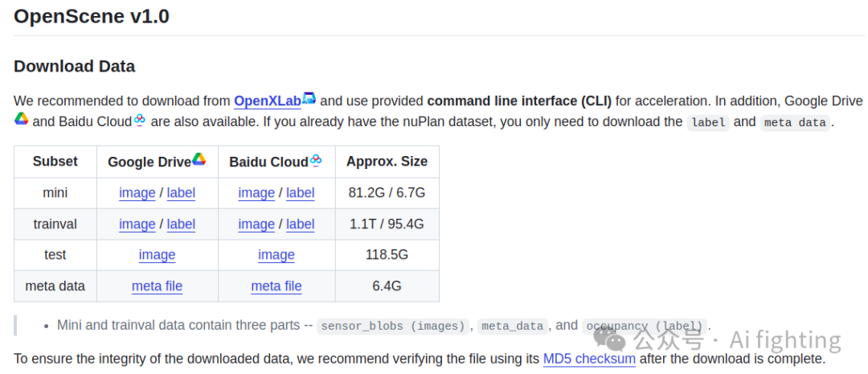Open Baidu Cloud image link for mini
The height and width of the screenshot is (374, 868).
[256, 193]
